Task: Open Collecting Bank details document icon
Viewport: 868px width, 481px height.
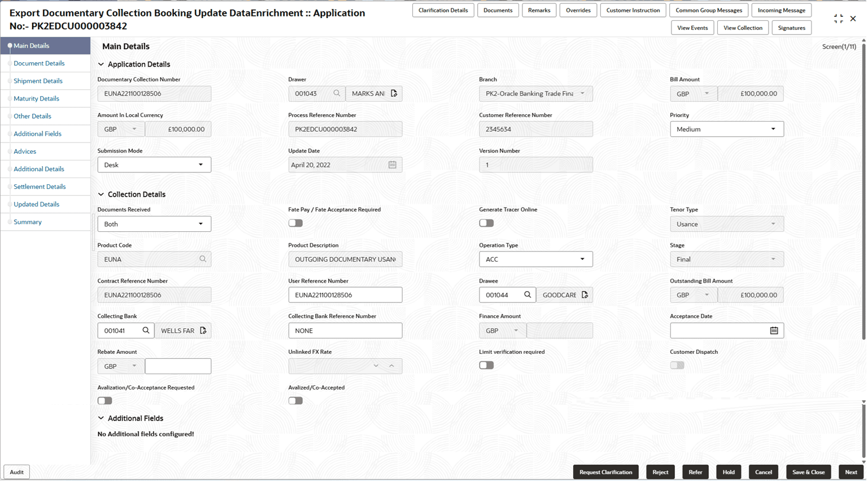Action: pyautogui.click(x=203, y=330)
